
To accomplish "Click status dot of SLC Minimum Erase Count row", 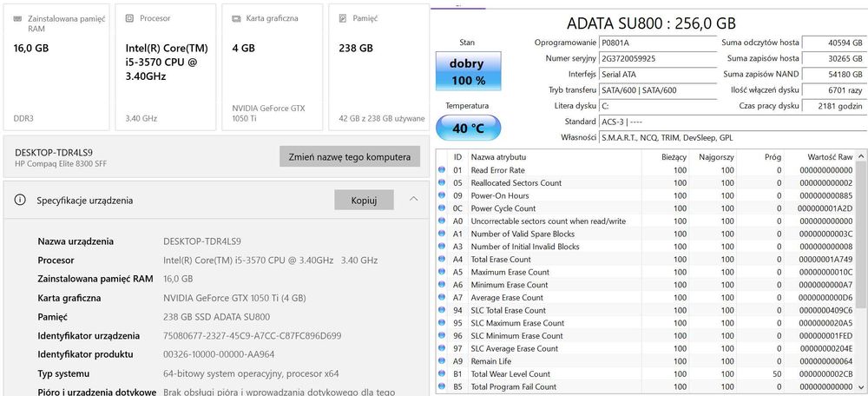I will coord(442,335).
